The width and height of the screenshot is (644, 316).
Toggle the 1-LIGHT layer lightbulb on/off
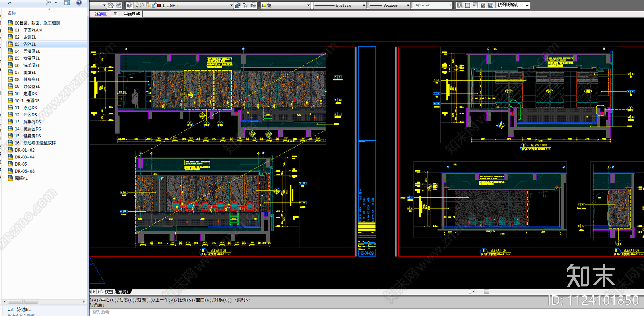[137, 5]
